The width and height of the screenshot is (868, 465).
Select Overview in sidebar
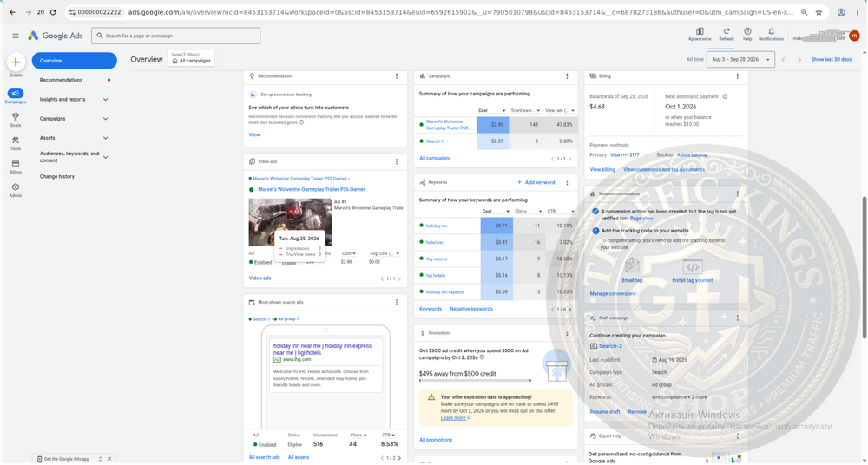pyautogui.click(x=74, y=61)
